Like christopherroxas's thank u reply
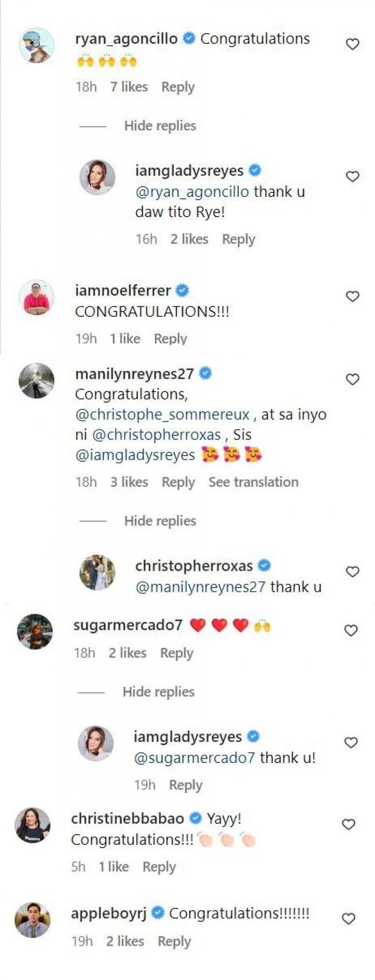The height and width of the screenshot is (980, 375). [x=352, y=572]
